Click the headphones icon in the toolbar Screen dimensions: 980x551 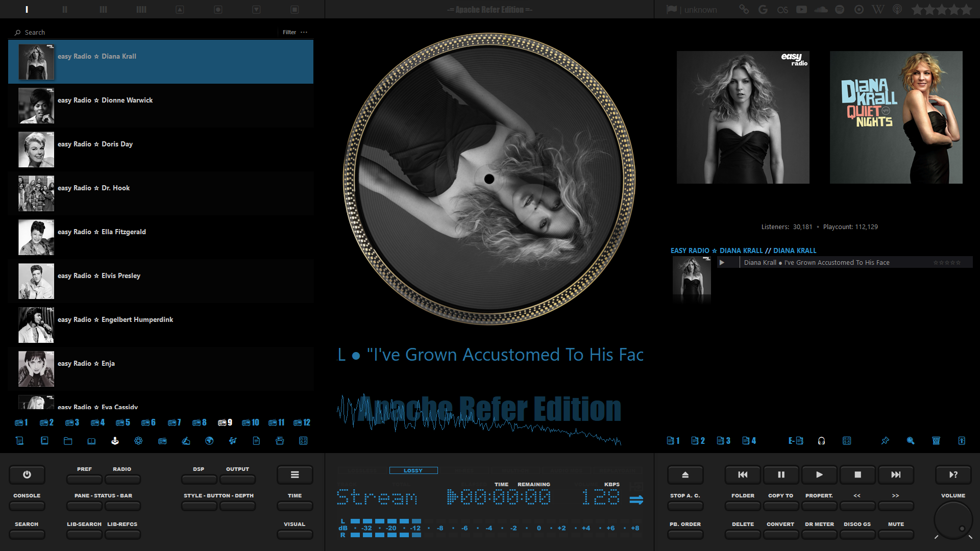point(821,441)
